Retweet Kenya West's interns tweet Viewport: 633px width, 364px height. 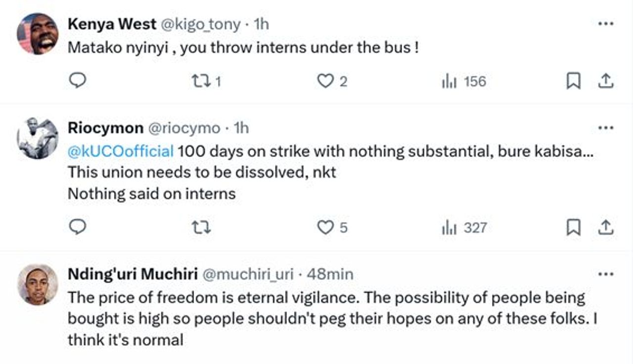pos(201,81)
